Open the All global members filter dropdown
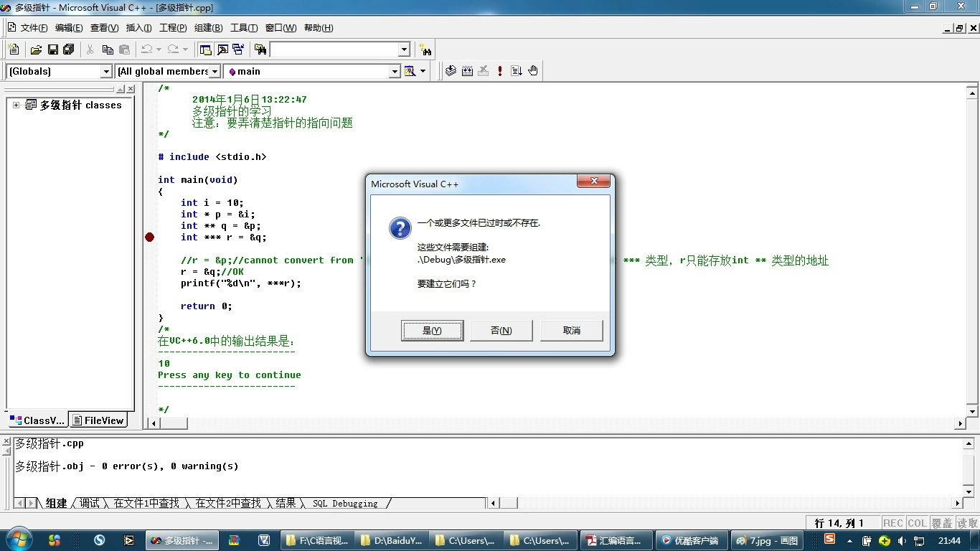Screen dimensions: 980x551 pyautogui.click(x=214, y=71)
